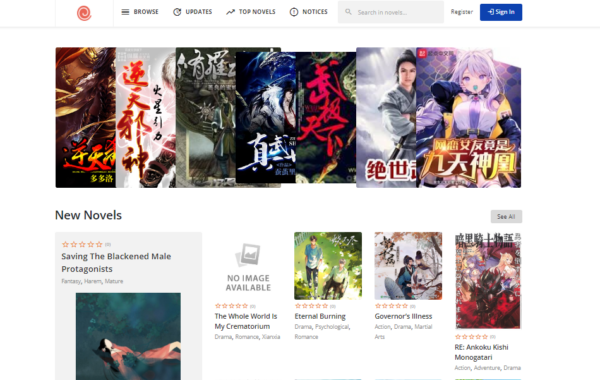Click star rating under Eternal Burning cover
Image resolution: width=600 pixels, height=380 pixels.
pos(312,306)
